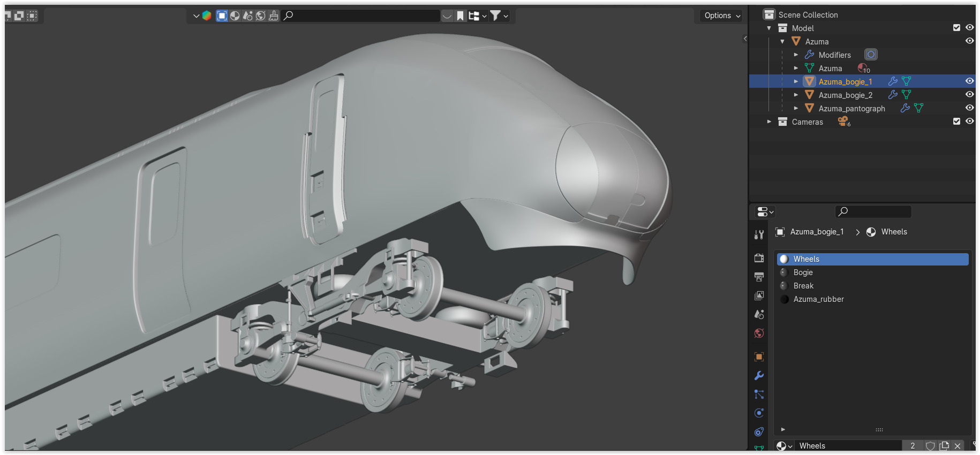Click the Azuma_pantograph object icon

(809, 108)
